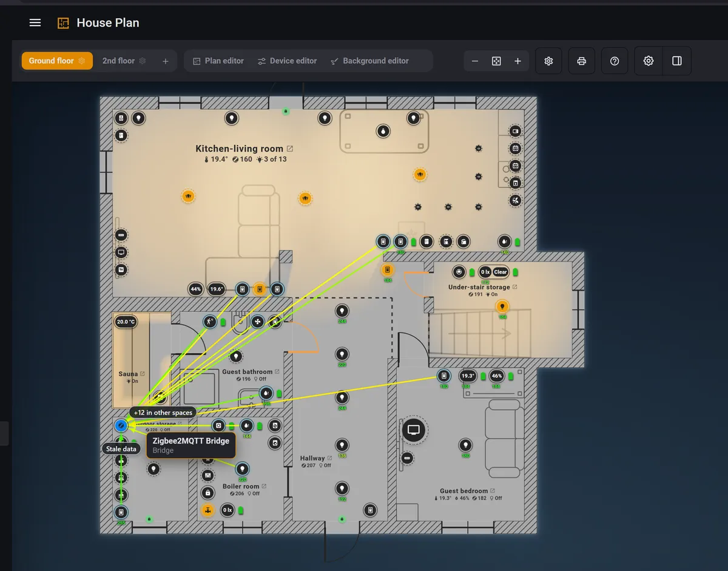The height and width of the screenshot is (571, 728).
Task: Select the Under-stair storage 0 lx sensor
Action: pos(485,272)
